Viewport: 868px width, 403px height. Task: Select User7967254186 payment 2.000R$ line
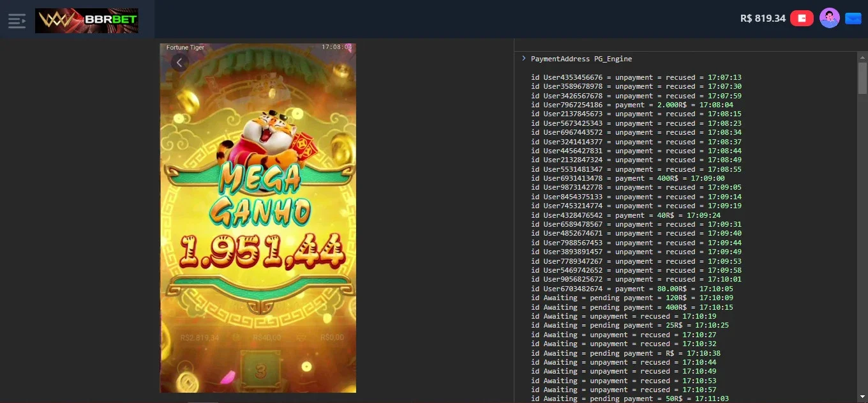(x=632, y=105)
